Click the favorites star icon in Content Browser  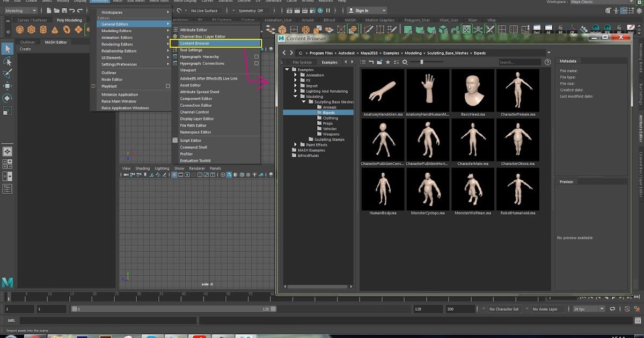(x=388, y=62)
